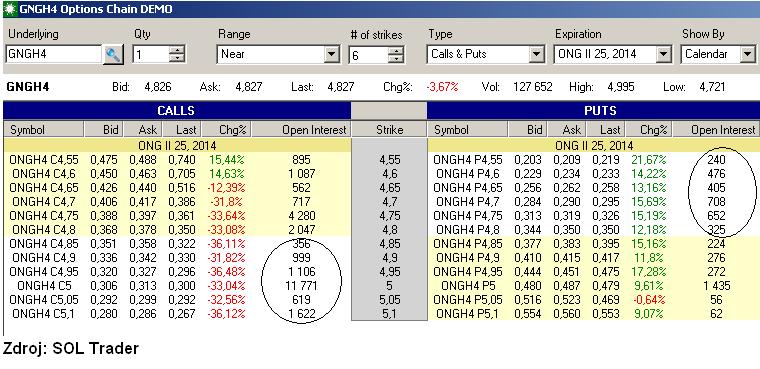The width and height of the screenshot is (760, 369).
Task: Select the ONGH4 P4,85 put symbol
Action: [468, 243]
